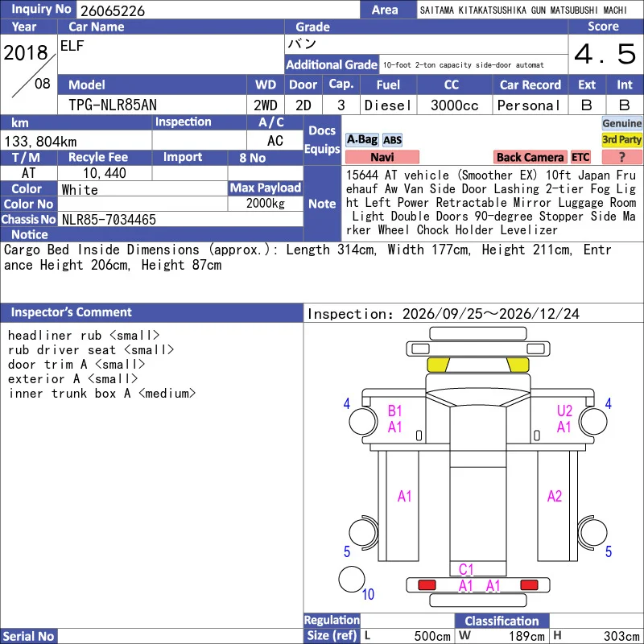Click the U2 damage mark on diagram
This screenshot has height=644, width=644.
point(564,411)
